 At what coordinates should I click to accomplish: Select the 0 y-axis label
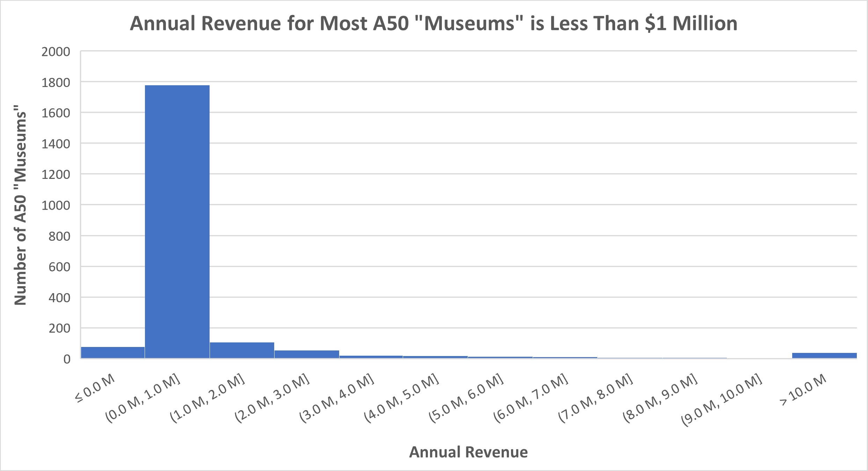67,359
